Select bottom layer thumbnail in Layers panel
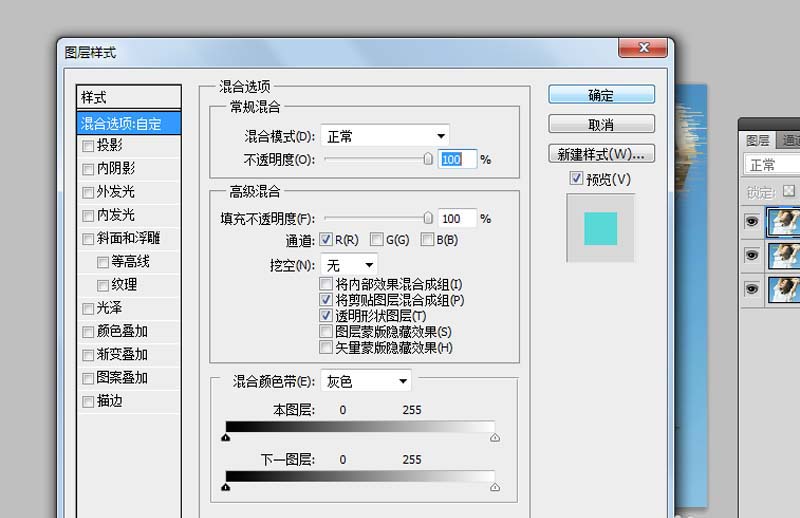The image size is (800, 518). pos(784,289)
